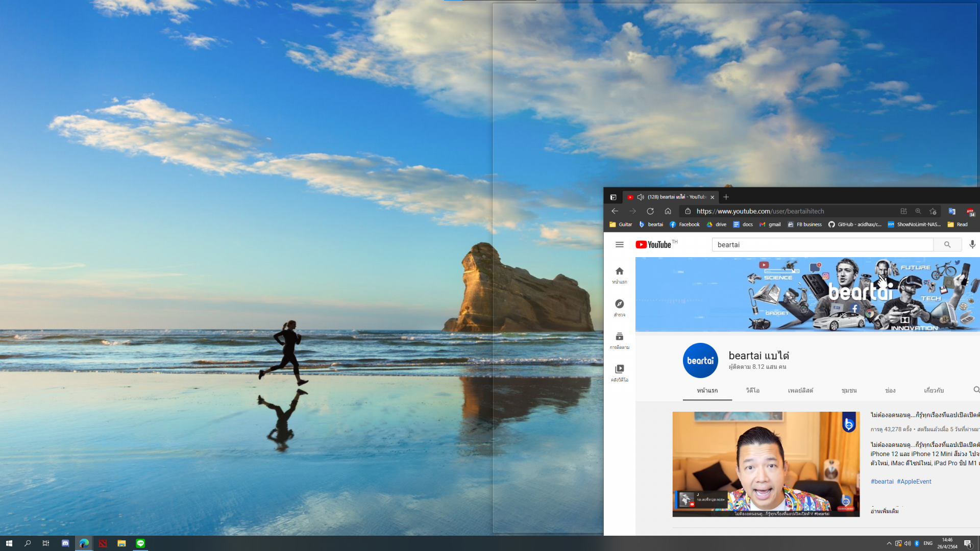Open LINE app from taskbar
The height and width of the screenshot is (551, 980).
[x=140, y=543]
